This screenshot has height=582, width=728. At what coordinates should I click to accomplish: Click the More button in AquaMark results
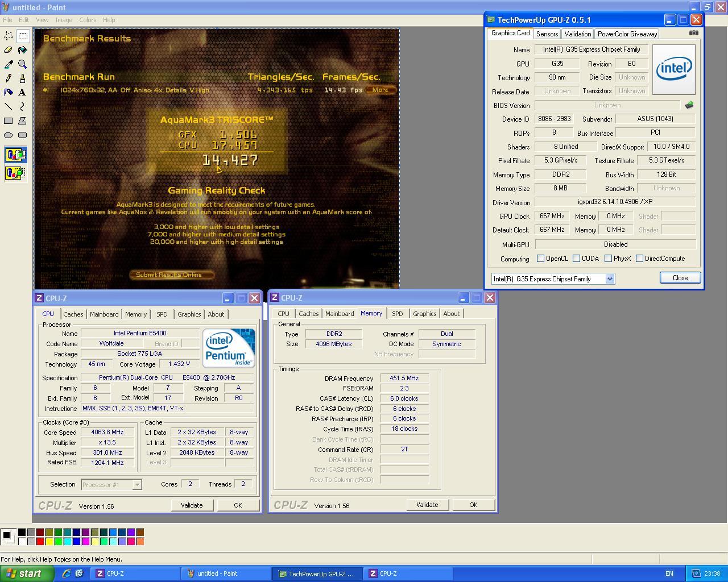[380, 90]
